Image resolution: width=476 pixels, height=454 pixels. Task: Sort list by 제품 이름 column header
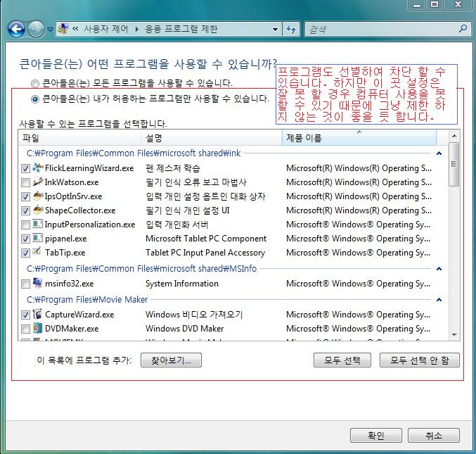(x=359, y=138)
